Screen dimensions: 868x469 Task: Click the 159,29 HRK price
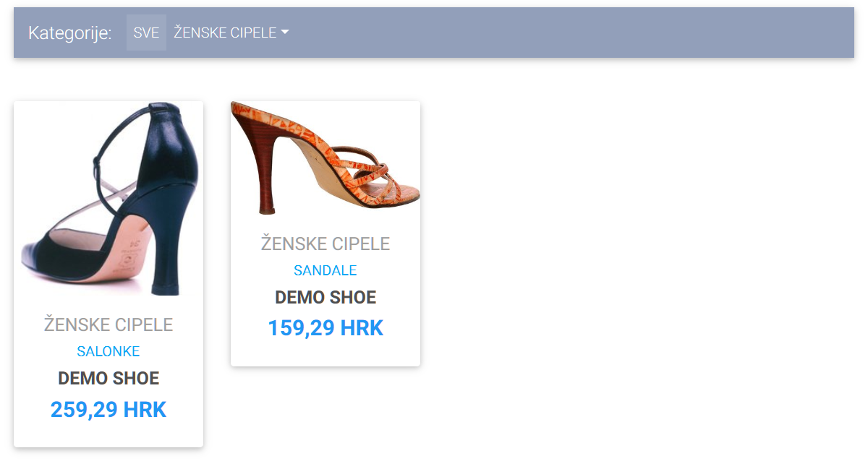[325, 328]
